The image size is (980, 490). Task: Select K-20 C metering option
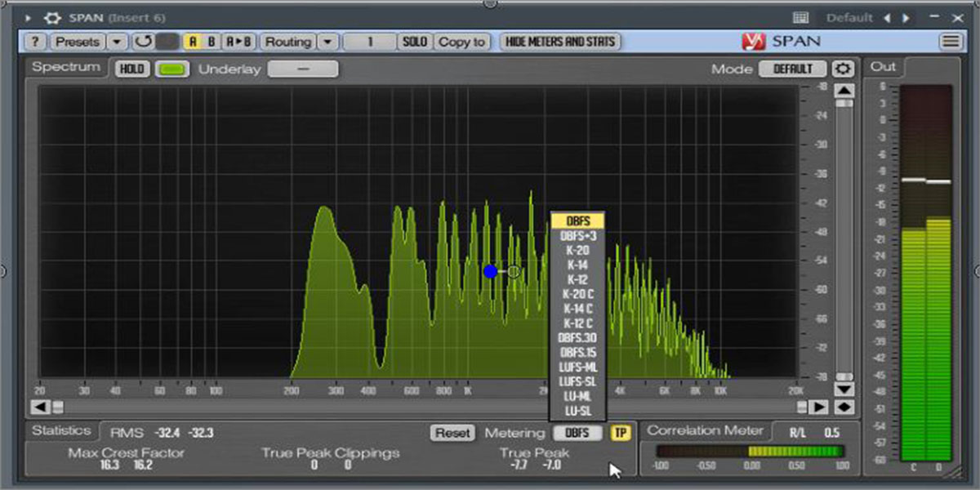[x=578, y=294]
